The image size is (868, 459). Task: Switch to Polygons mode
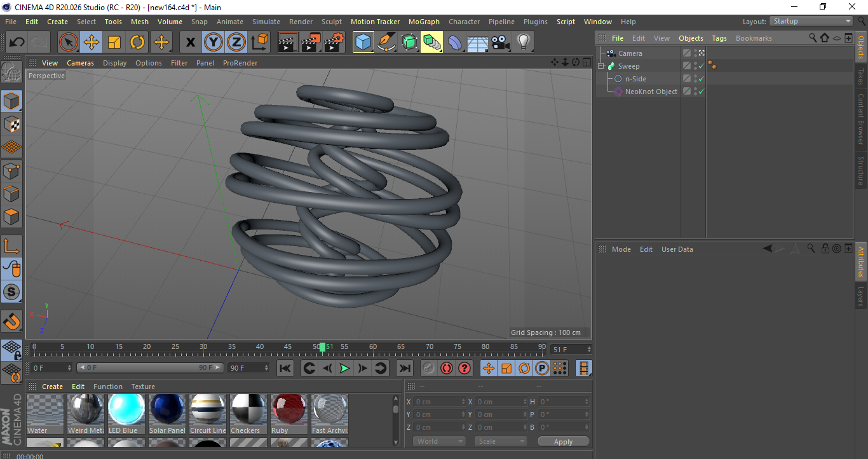11,217
